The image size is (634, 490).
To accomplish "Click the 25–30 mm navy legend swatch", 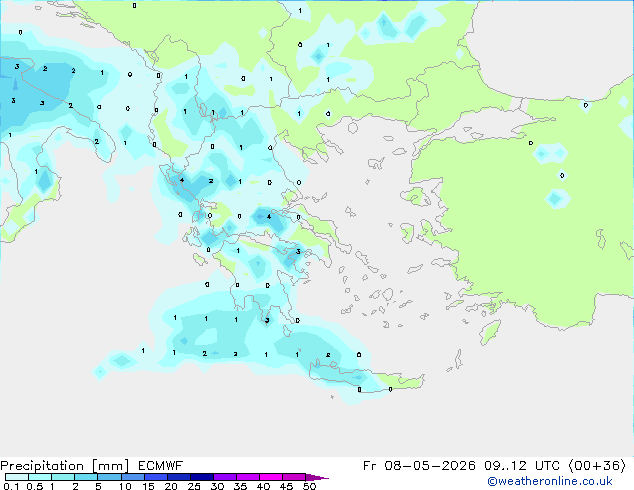I will coord(202,477).
